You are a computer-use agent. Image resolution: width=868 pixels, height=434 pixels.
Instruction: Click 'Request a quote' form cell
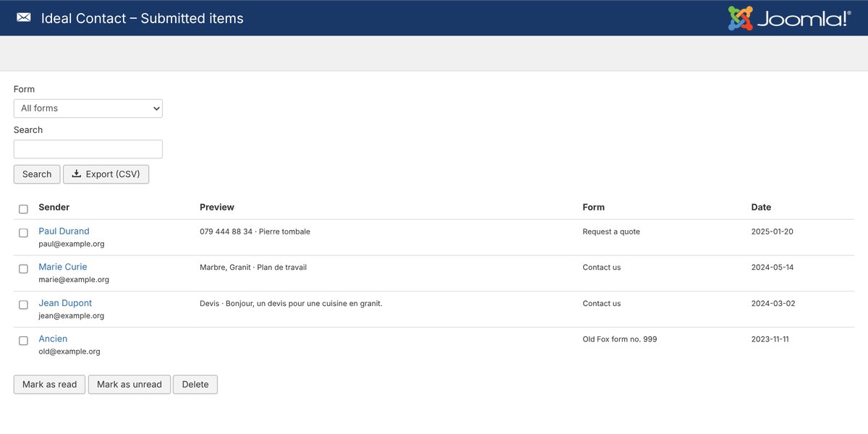611,231
